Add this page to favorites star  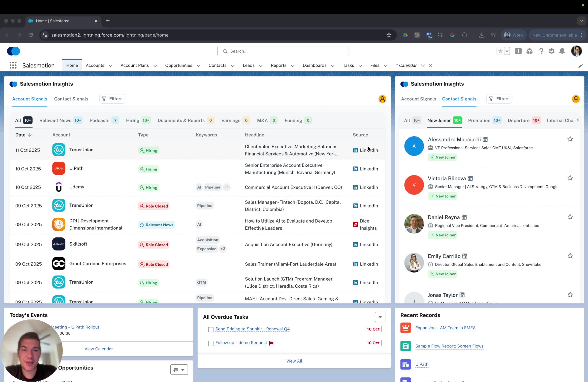500,51
